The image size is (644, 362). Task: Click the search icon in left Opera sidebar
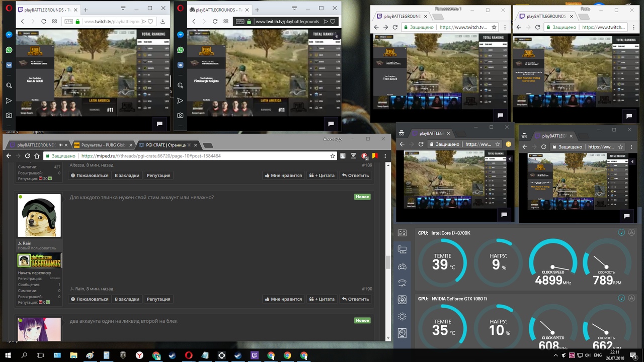(9, 85)
